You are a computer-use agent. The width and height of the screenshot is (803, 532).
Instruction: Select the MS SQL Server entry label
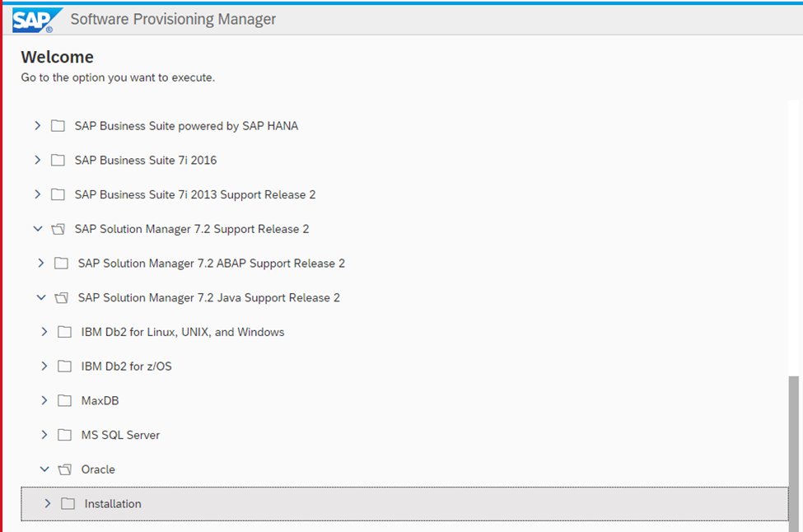(x=120, y=435)
